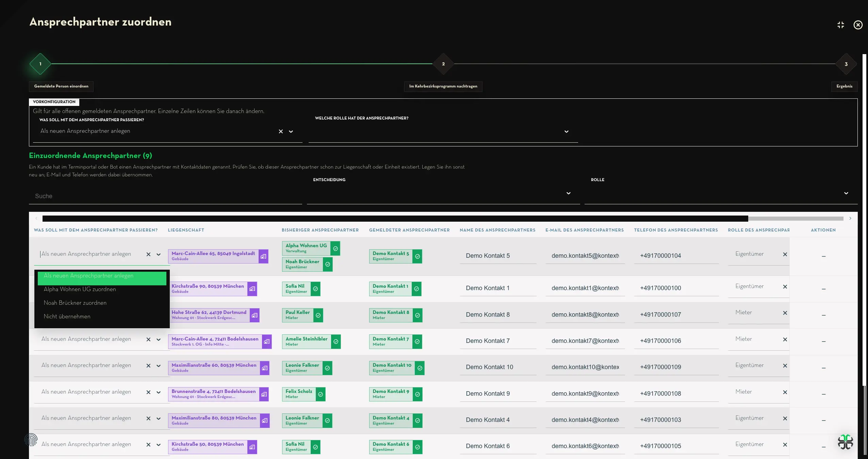Click check icon on Demo Kontakt 1 chip
The image size is (868, 459).
[x=417, y=289]
